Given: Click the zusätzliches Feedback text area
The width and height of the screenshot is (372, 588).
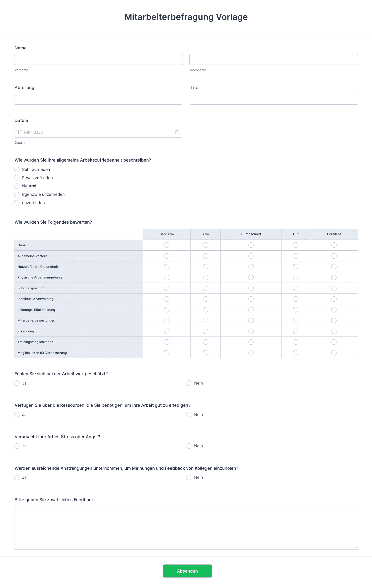Looking at the screenshot, I should pos(186,528).
